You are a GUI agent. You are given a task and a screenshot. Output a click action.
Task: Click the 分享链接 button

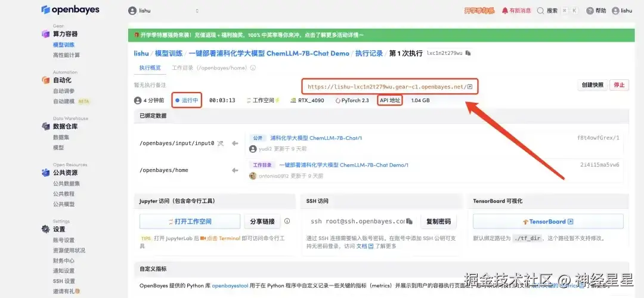coord(262,222)
